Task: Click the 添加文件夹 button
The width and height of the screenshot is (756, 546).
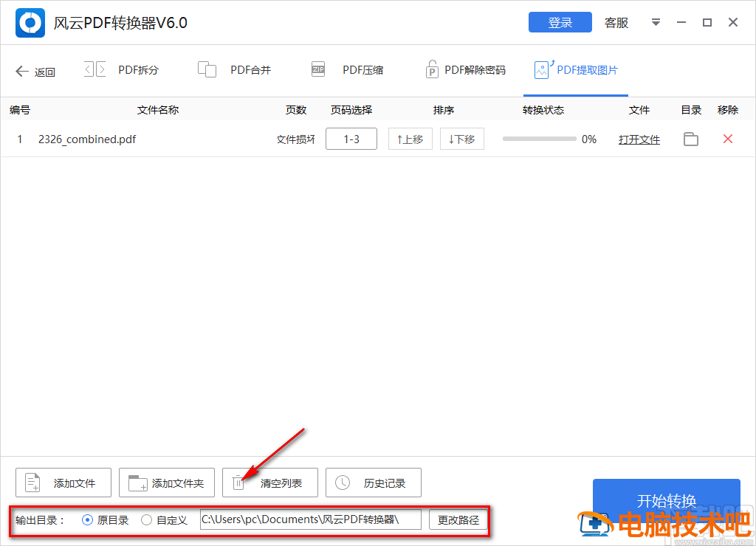Action: point(167,483)
